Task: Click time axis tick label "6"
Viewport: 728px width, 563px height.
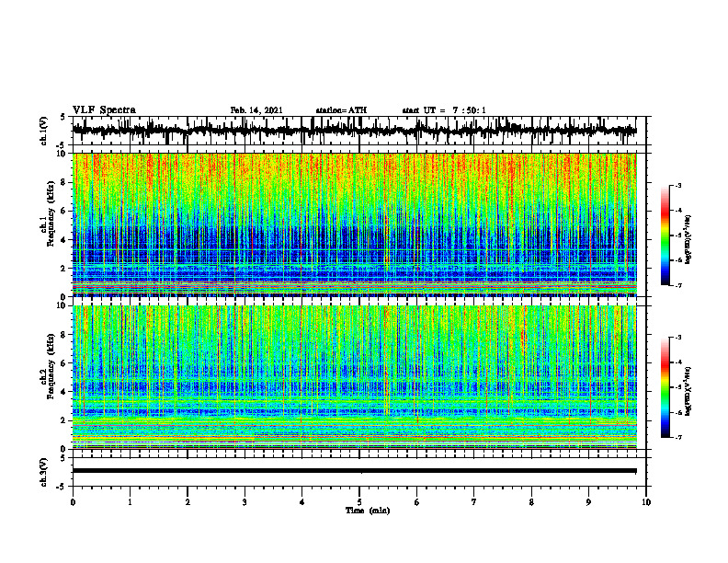Action: coord(417,502)
